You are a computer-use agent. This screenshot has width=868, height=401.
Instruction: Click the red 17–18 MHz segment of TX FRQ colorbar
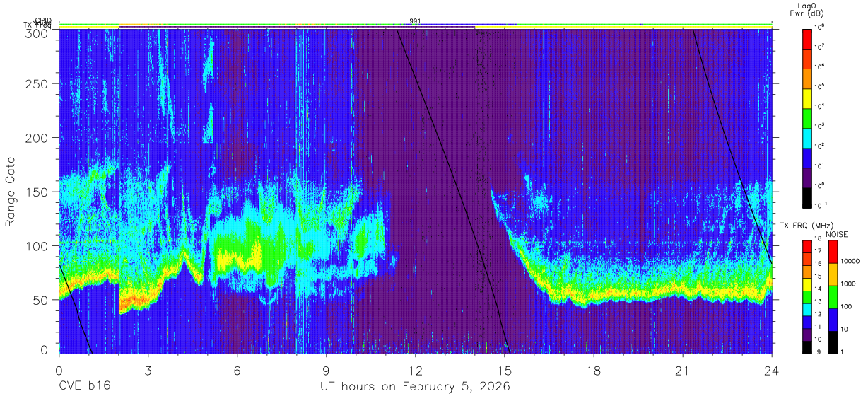pos(807,246)
